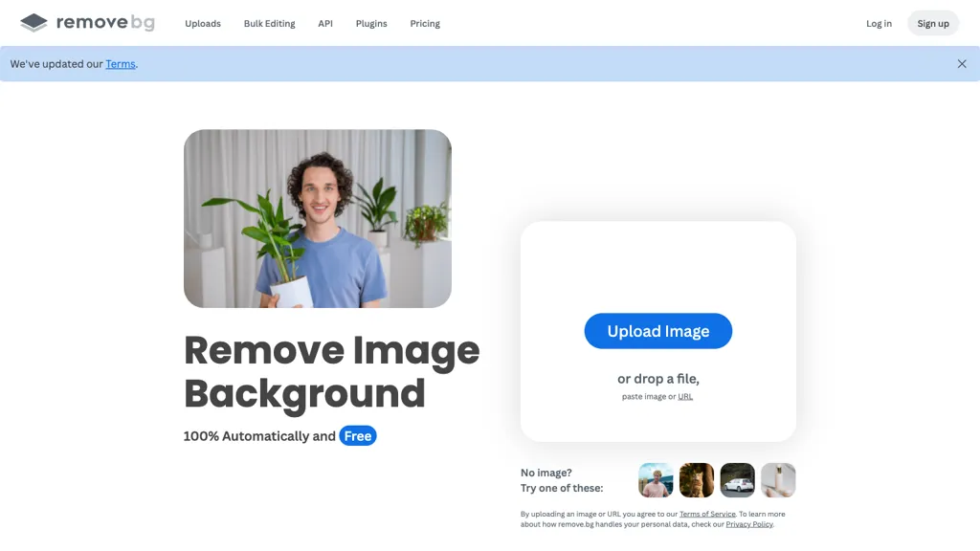
Task: Click the URL paste link
Action: 685,396
